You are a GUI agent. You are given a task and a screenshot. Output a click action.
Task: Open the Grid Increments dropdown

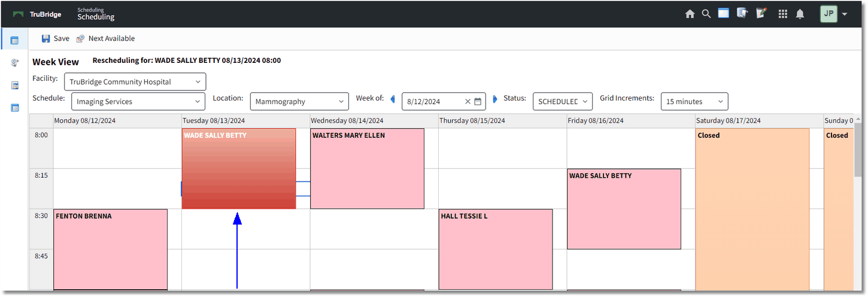(694, 102)
